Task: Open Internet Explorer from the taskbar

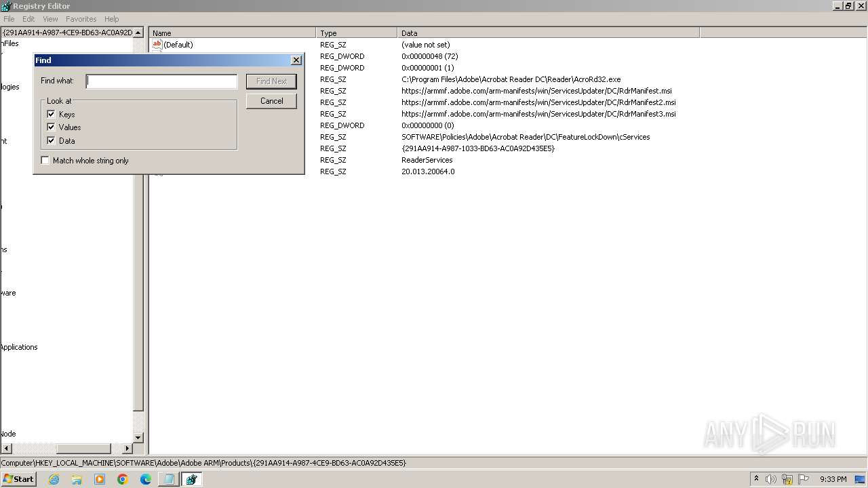Action: click(x=54, y=479)
